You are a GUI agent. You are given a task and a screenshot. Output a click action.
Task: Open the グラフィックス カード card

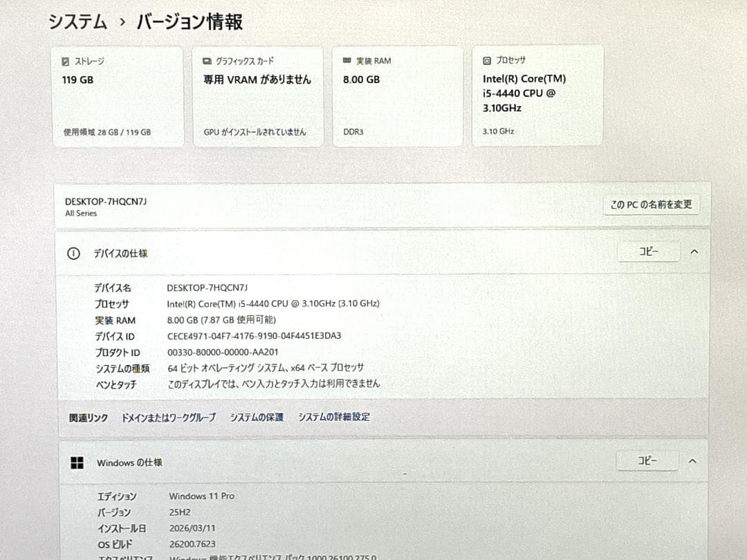tap(258, 96)
